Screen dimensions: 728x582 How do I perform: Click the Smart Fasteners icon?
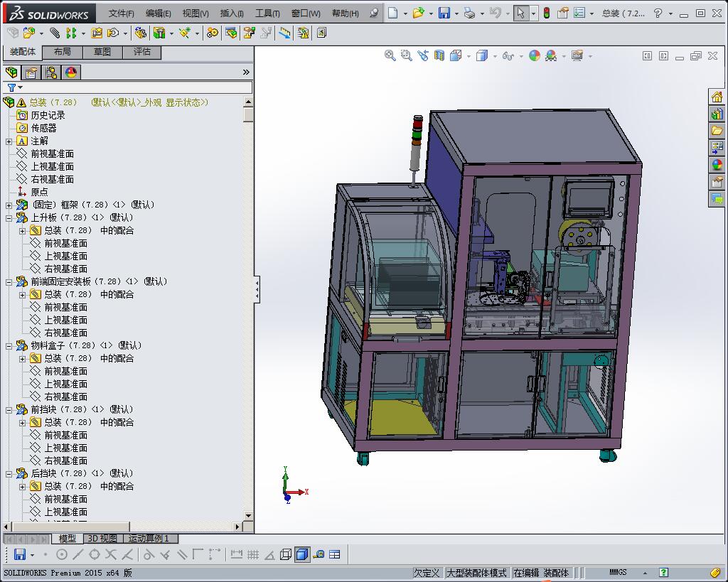point(97,33)
